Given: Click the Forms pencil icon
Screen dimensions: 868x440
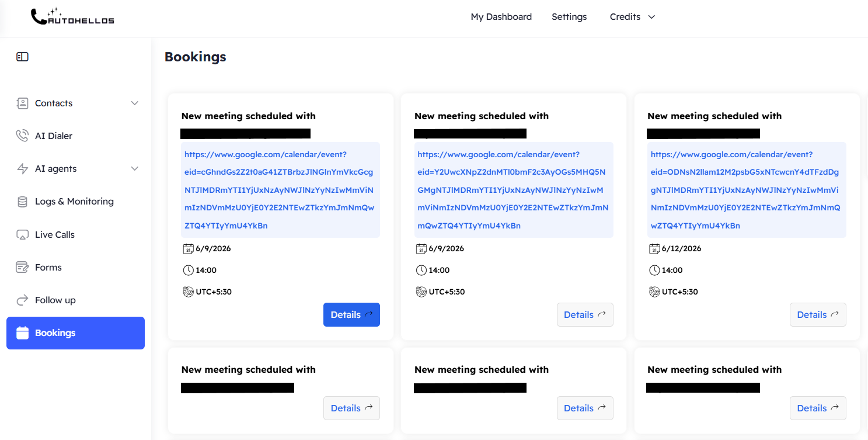Looking at the screenshot, I should coord(22,267).
